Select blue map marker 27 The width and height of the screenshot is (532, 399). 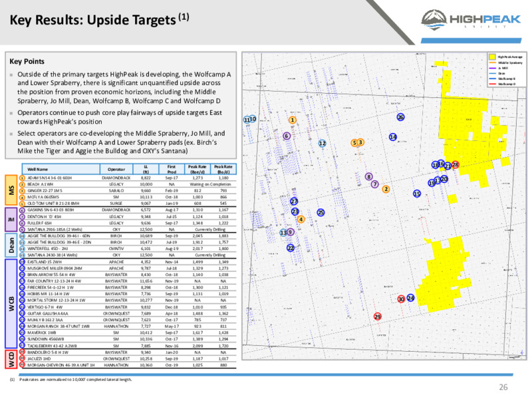click(x=294, y=201)
